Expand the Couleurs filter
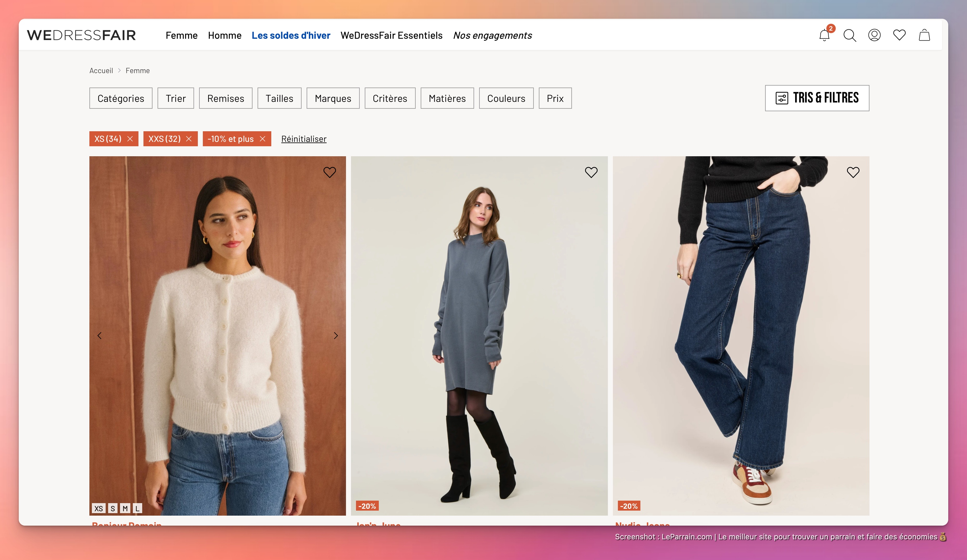This screenshot has width=967, height=560. [x=506, y=98]
